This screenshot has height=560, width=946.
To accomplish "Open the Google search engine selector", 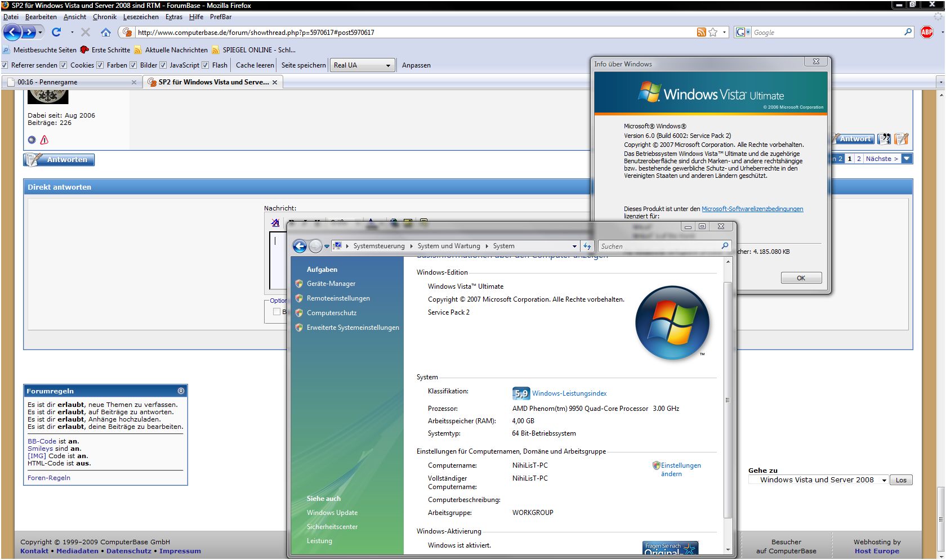I will pyautogui.click(x=743, y=32).
